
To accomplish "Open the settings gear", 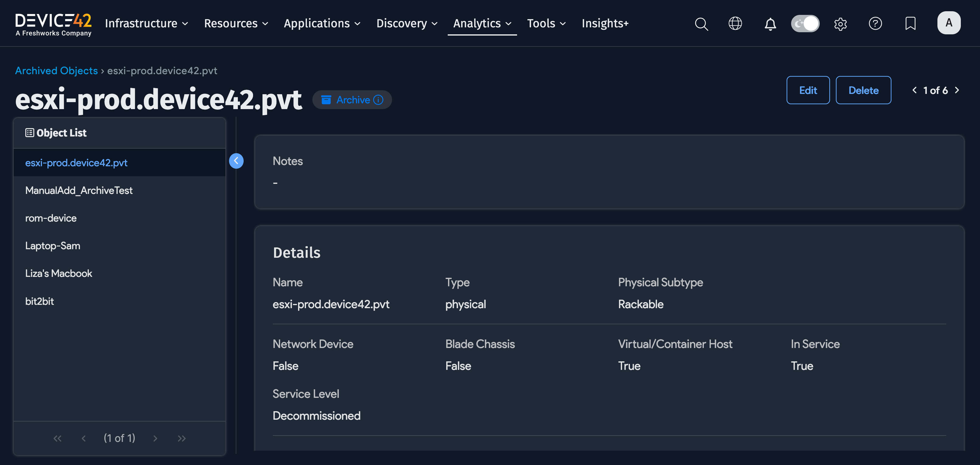I will [840, 24].
